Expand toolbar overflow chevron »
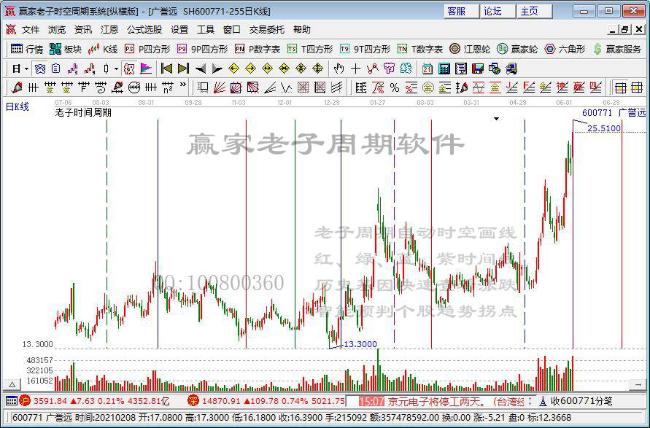Screen dimensions: 650x428 click(x=183, y=85)
